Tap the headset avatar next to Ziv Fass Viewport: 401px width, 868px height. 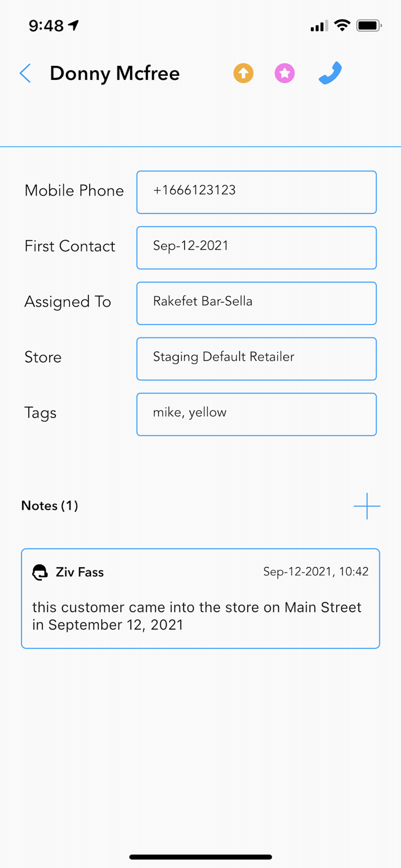pyautogui.click(x=39, y=572)
